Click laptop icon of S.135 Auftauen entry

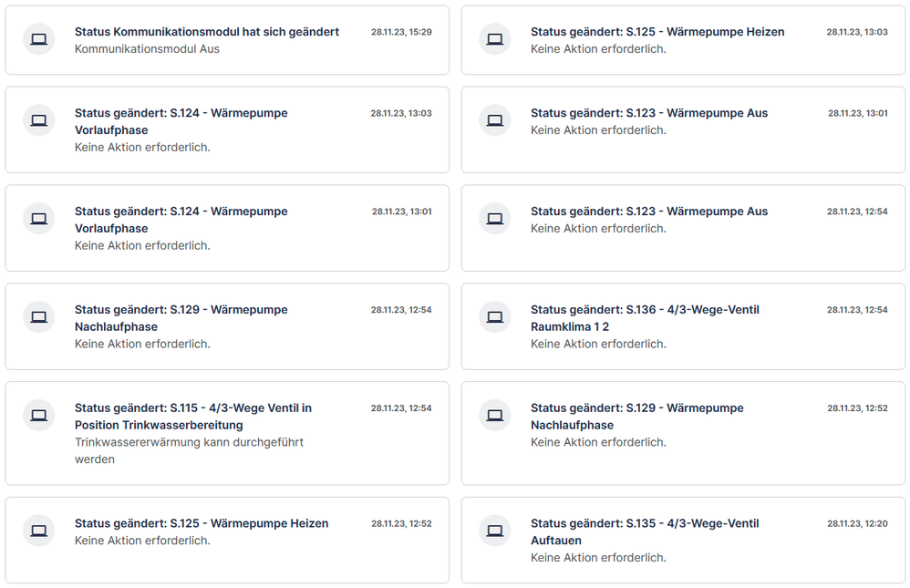point(494,531)
